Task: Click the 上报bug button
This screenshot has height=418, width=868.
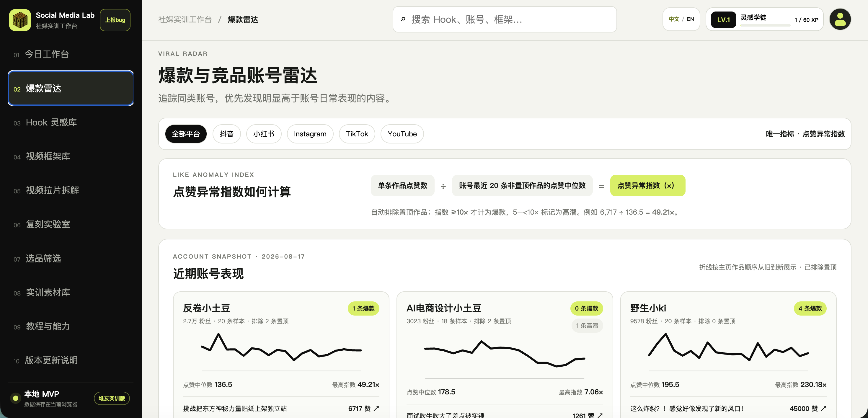Action: pyautogui.click(x=115, y=20)
